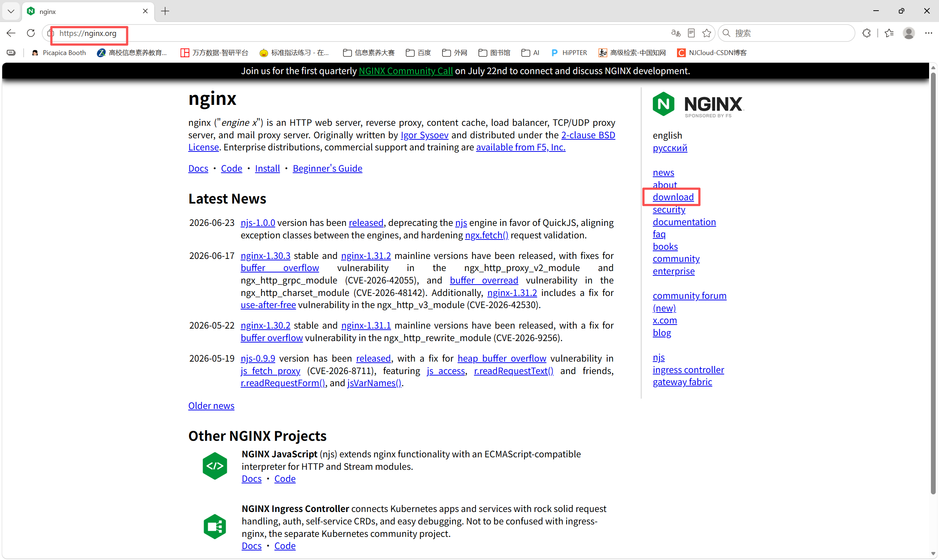Open the community sidebar link

click(x=676, y=259)
